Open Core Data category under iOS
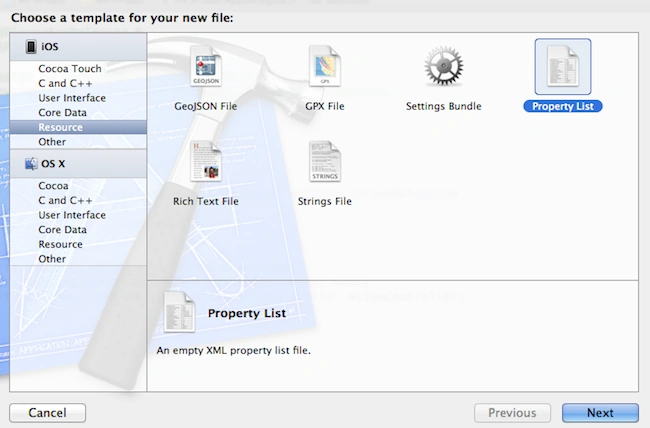The image size is (650, 428). [78, 112]
